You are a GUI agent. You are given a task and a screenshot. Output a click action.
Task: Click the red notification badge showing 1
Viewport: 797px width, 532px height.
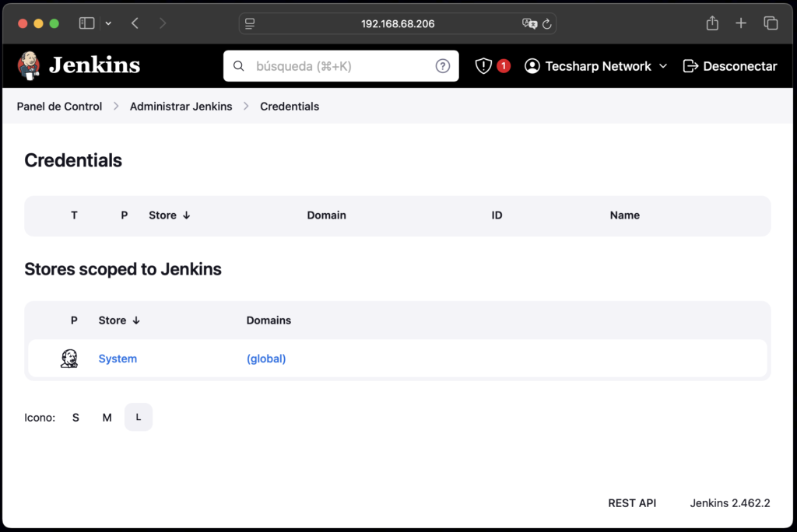(504, 66)
